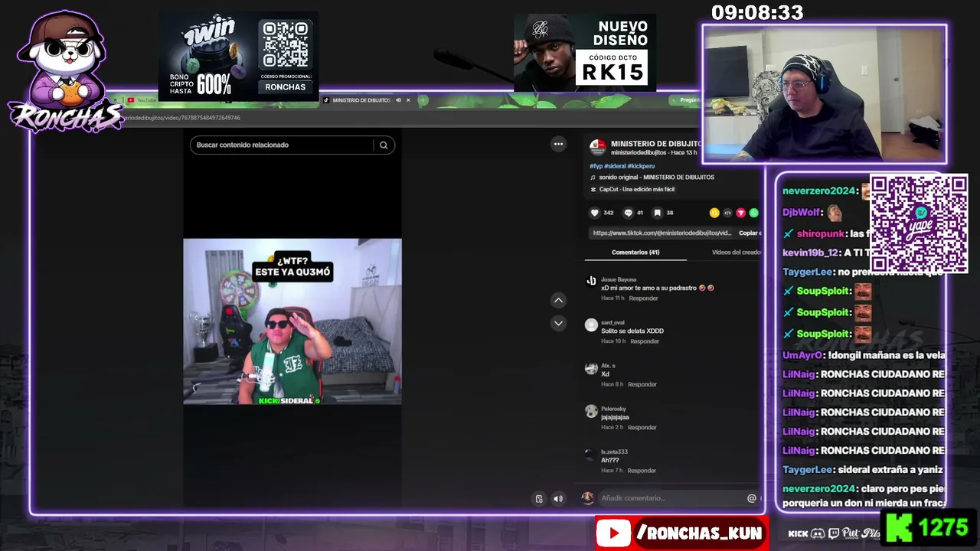Like the video with the heart icon
This screenshot has height=551, width=980.
coord(594,213)
